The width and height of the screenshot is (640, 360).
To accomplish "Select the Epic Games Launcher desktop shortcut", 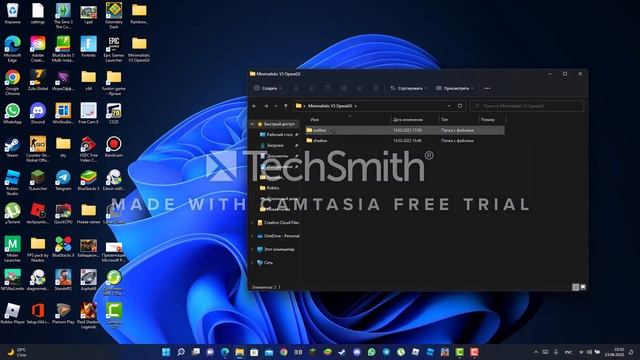I will coord(113,49).
